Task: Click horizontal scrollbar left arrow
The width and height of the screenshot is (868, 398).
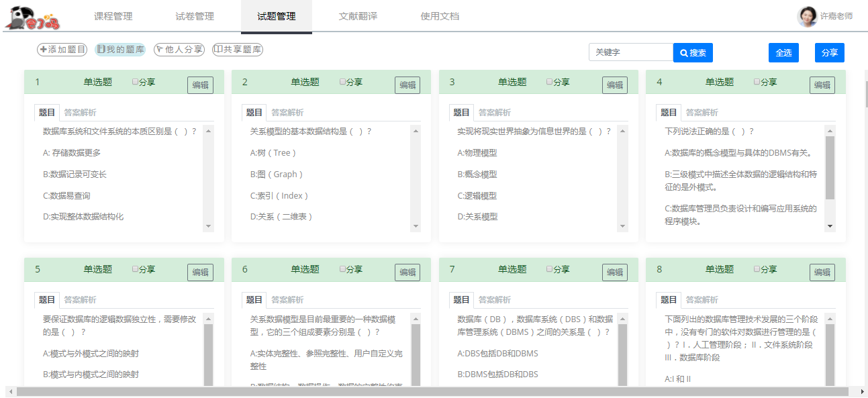Action: pyautogui.click(x=10, y=391)
